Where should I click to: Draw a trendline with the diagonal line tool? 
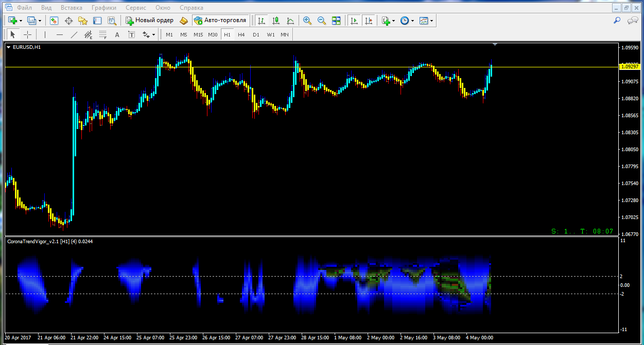coord(74,34)
